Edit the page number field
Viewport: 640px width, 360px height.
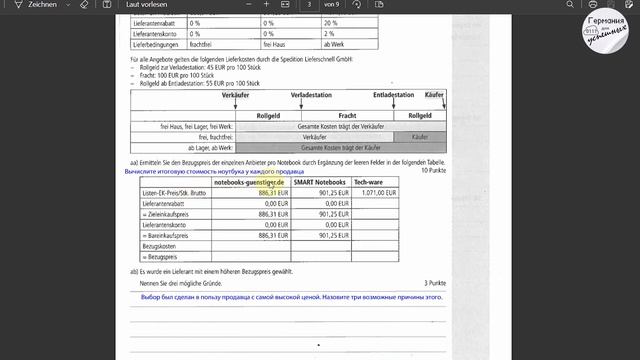(x=309, y=4)
